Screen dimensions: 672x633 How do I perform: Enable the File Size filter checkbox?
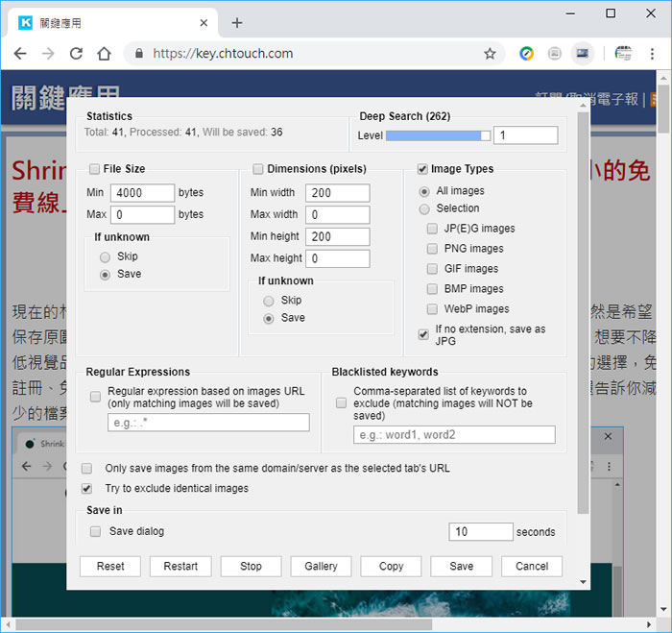(94, 169)
